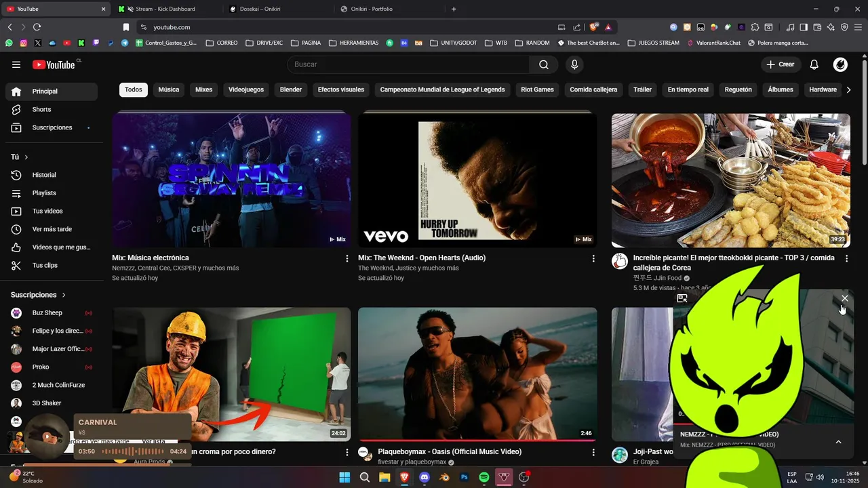Open the Hurry Up Tomorrow vevo thumbnail

click(477, 180)
